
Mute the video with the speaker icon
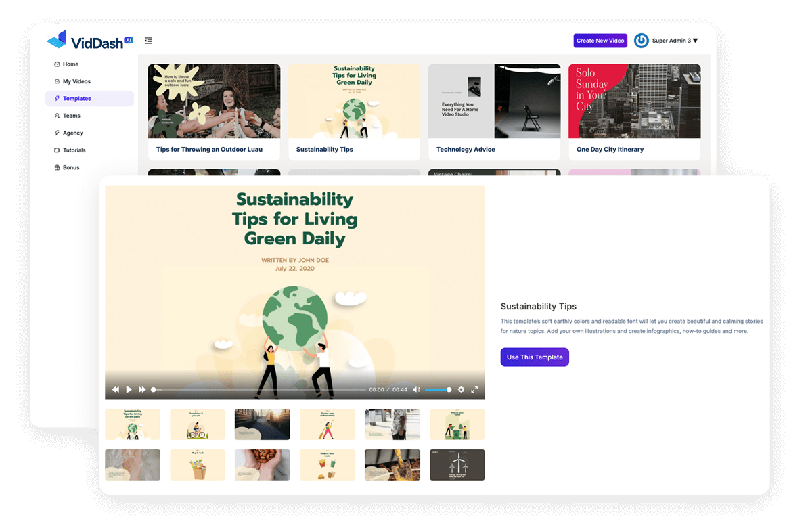pyautogui.click(x=416, y=389)
